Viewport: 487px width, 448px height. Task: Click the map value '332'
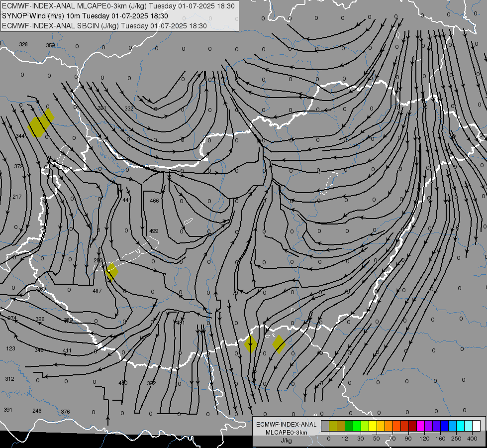[x=129, y=109]
